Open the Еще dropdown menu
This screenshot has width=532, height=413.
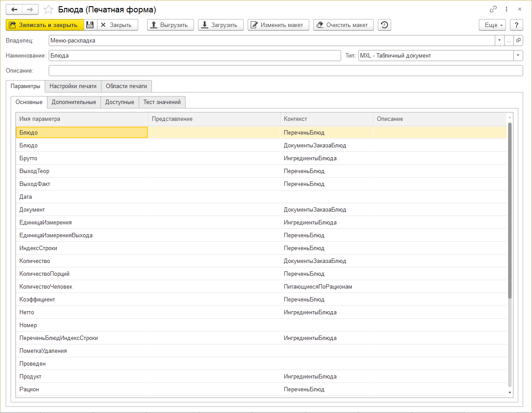pyautogui.click(x=493, y=25)
